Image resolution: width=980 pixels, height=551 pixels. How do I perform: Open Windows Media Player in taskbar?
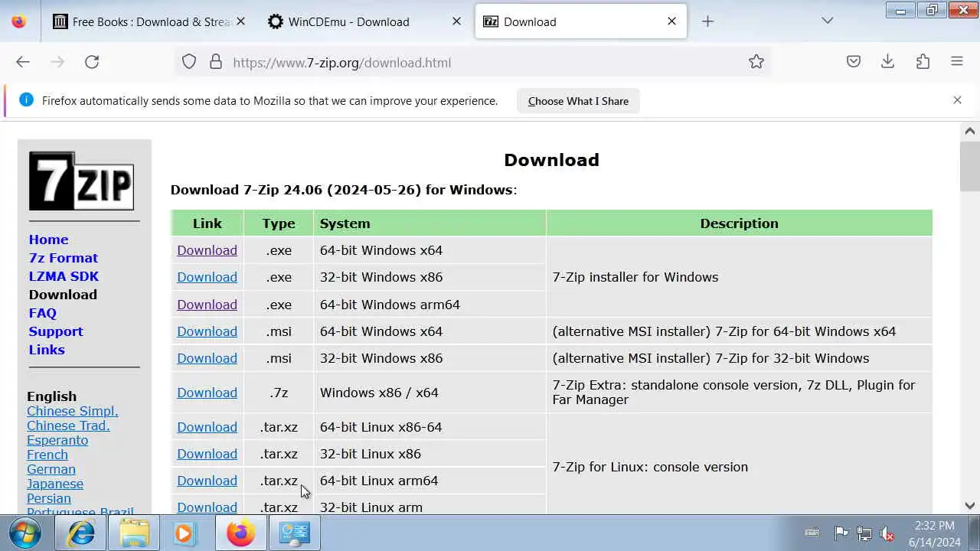coord(185,533)
